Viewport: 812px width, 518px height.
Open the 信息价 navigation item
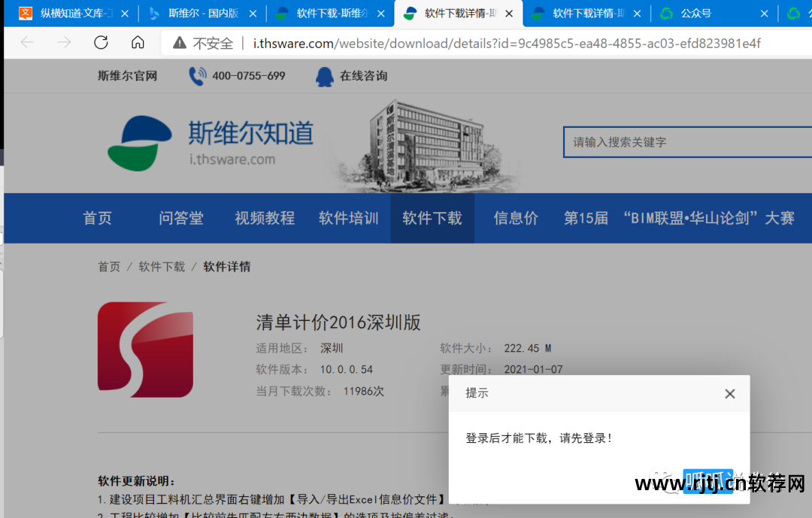coord(516,218)
